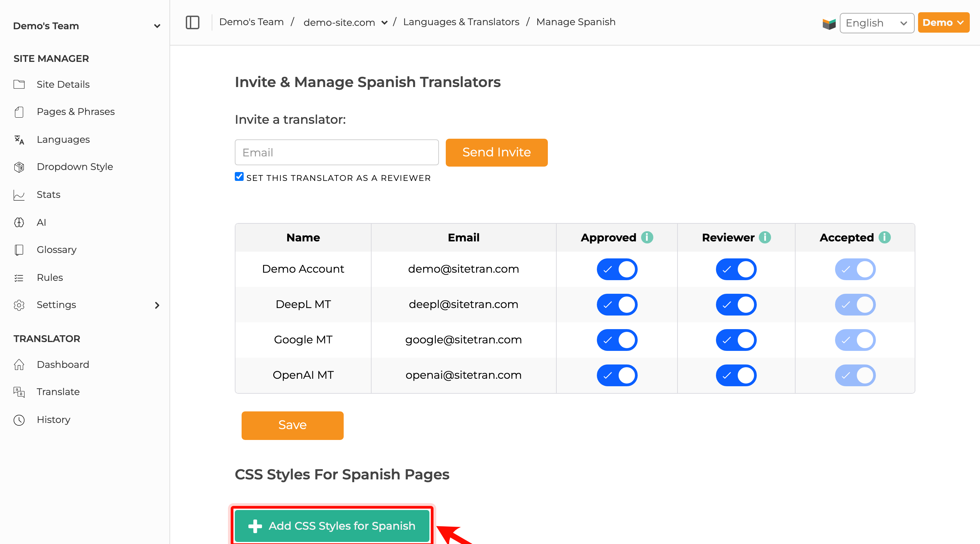Click Manage Spanish breadcrumb
The image size is (980, 544).
point(576,22)
